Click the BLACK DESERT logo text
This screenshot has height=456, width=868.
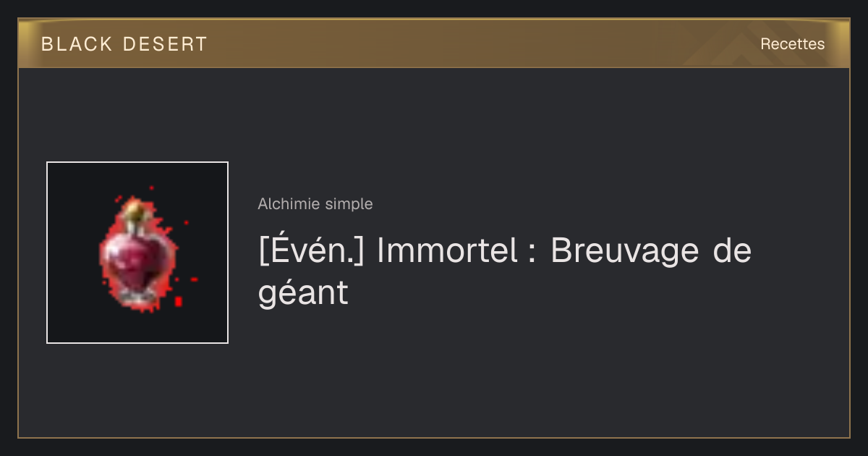pyautogui.click(x=124, y=44)
